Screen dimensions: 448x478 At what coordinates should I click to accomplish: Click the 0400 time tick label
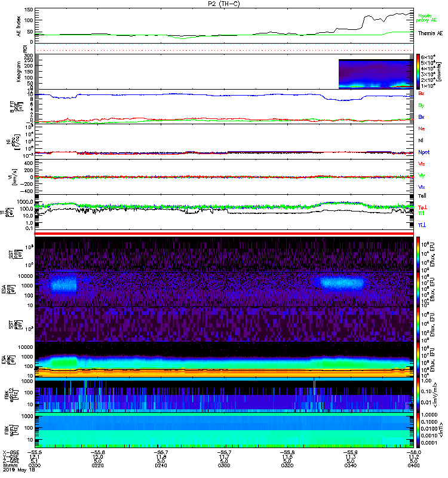[413, 465]
